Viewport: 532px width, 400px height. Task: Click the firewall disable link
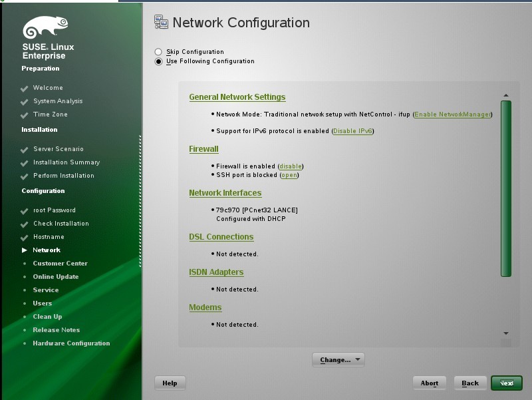[291, 166]
